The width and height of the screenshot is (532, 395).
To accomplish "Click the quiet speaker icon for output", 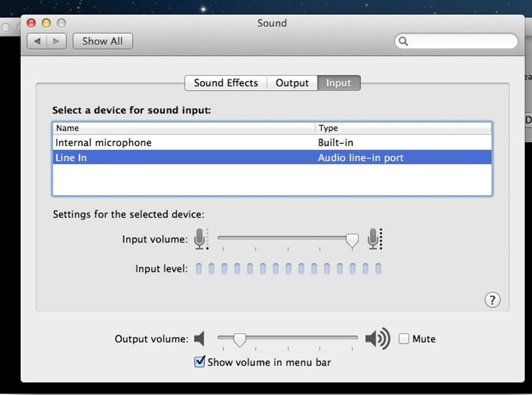I will [x=199, y=339].
